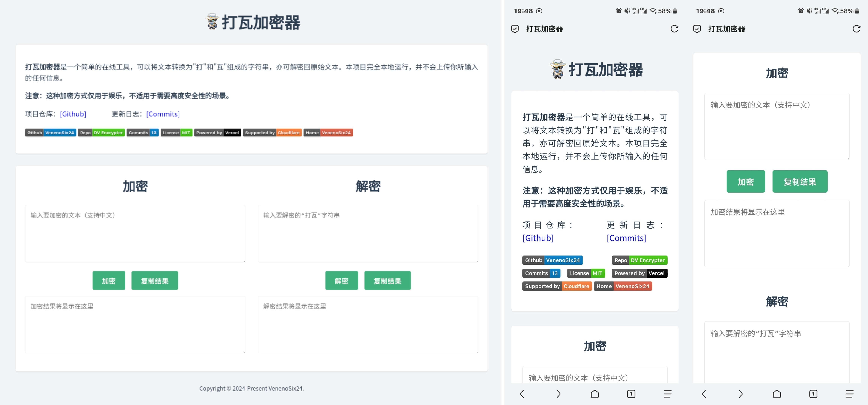Tap [Commits] link in middle phone view
This screenshot has width=868, height=405.
click(x=626, y=238)
